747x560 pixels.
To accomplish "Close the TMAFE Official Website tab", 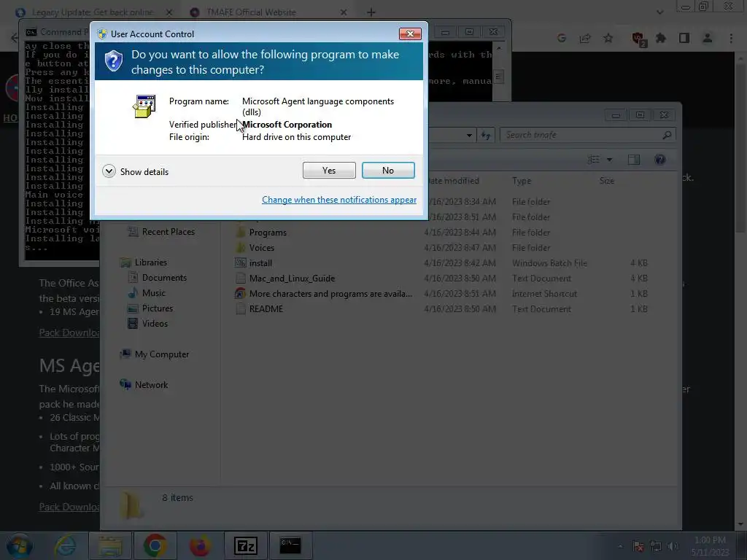I will point(344,12).
